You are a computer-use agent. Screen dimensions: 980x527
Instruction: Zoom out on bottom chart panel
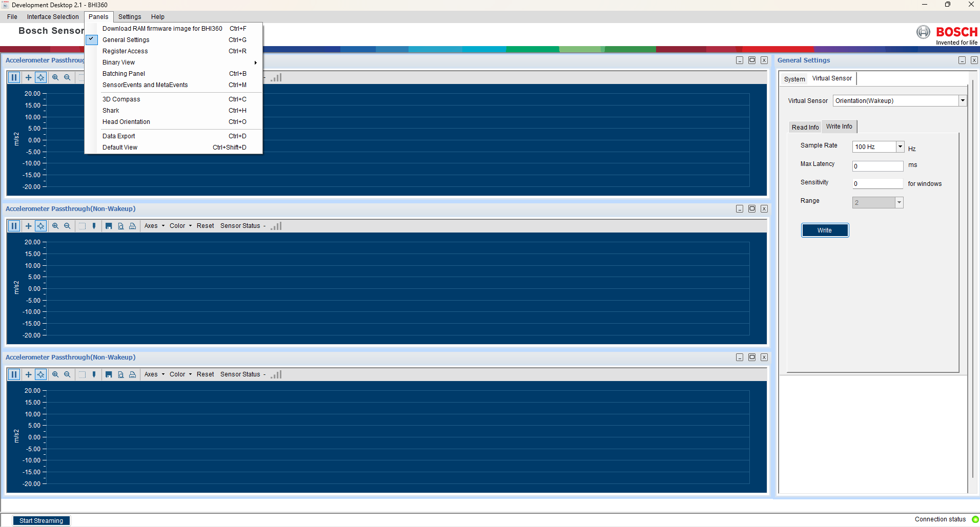point(67,374)
